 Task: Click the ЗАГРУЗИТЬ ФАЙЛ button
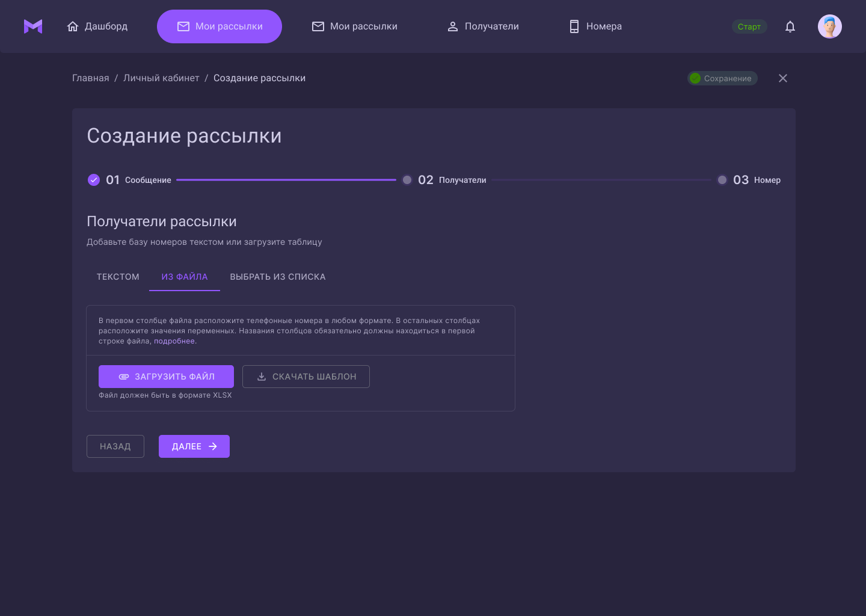point(166,377)
